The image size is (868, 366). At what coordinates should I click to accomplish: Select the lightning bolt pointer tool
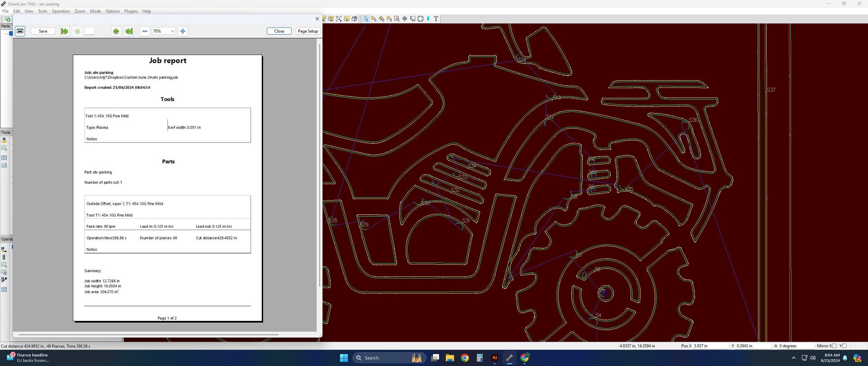[x=389, y=19]
